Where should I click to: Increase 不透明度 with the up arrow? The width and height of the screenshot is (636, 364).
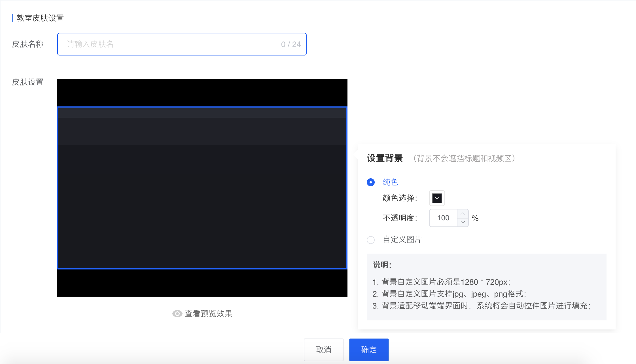(x=463, y=214)
